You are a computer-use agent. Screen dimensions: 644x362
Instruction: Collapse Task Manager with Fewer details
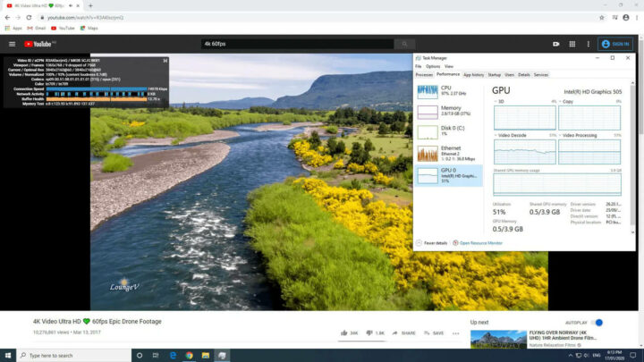click(x=435, y=242)
